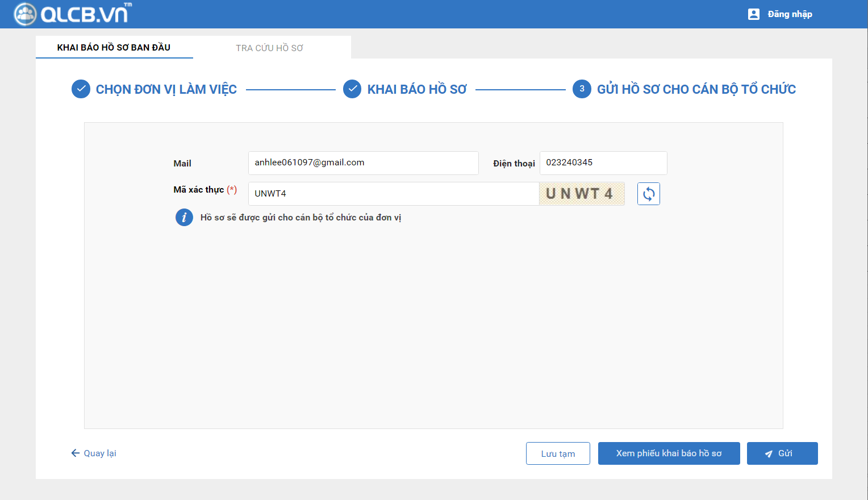
Task: Click the blue info icon
Action: tap(184, 218)
